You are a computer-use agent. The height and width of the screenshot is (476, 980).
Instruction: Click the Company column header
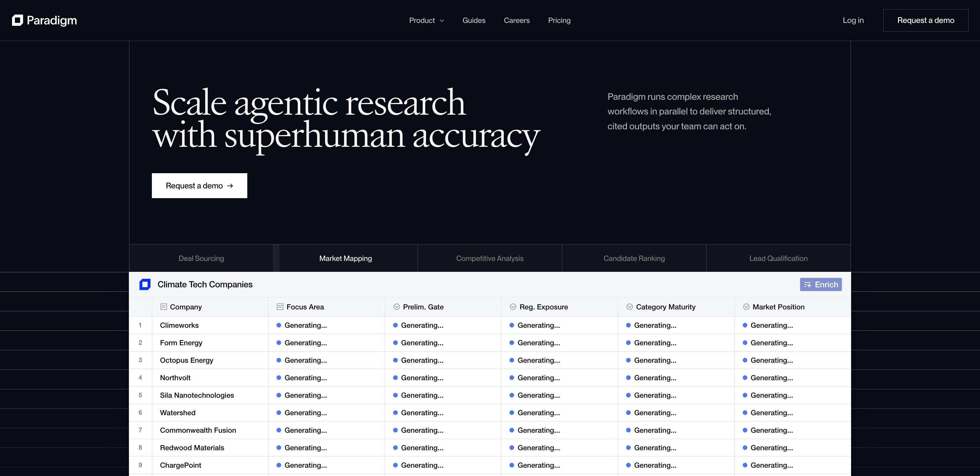tap(210, 307)
